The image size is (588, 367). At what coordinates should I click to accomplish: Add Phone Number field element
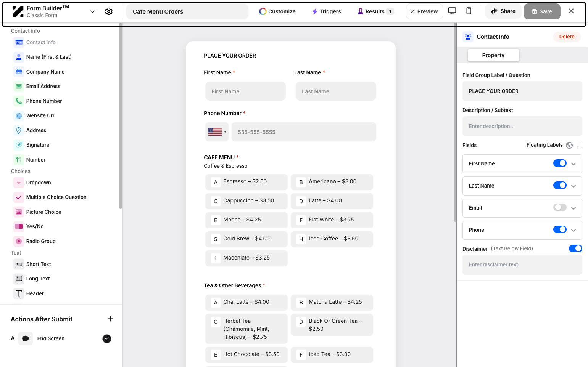(43, 101)
